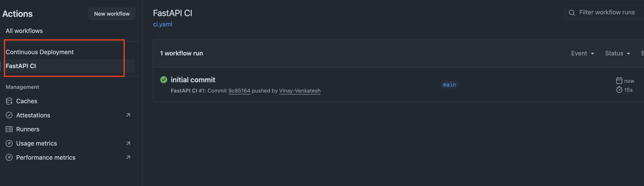Click the Attestations verified badge icon

(x=9, y=115)
